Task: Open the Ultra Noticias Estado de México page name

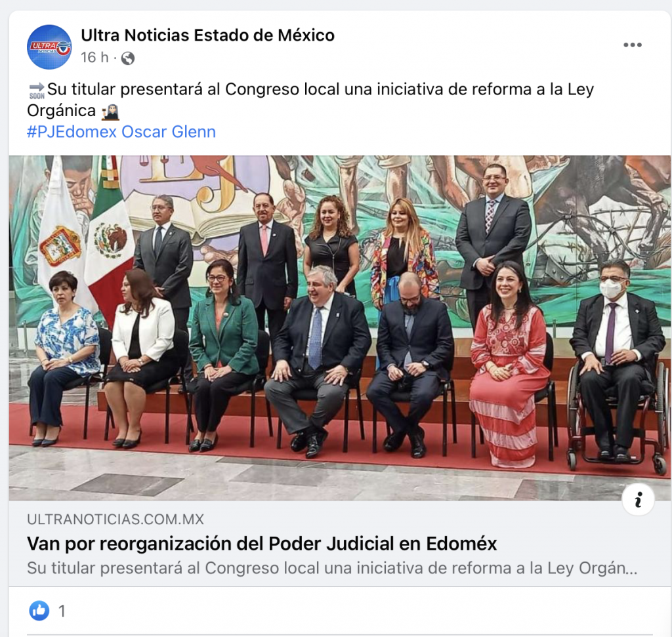Action: coord(208,35)
